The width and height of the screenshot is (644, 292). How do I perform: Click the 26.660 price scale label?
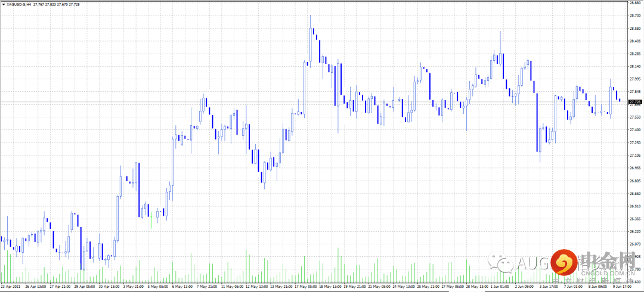634,194
